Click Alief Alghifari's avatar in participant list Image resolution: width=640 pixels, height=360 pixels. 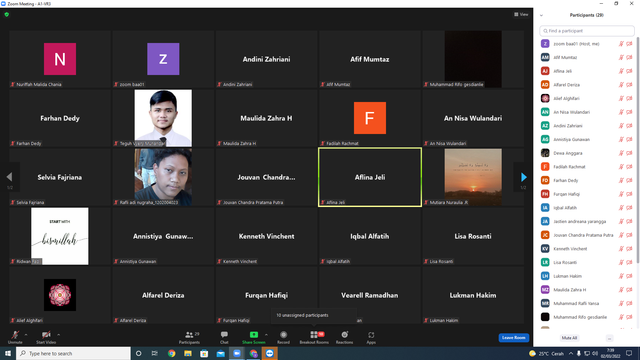[545, 98]
